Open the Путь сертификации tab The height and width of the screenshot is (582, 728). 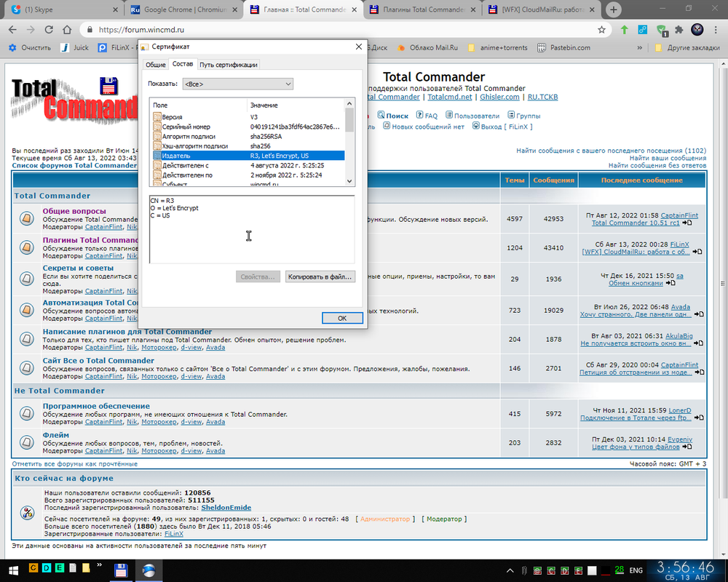click(229, 65)
